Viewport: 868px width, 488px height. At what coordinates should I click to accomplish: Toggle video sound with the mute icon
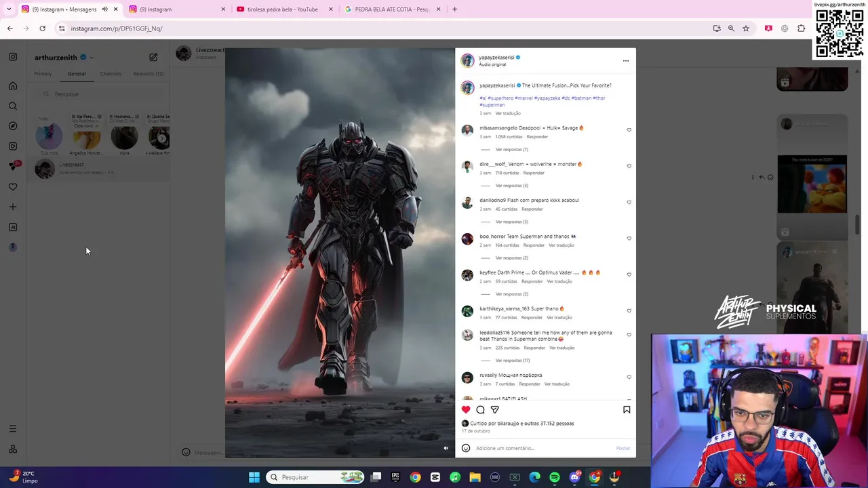[446, 448]
